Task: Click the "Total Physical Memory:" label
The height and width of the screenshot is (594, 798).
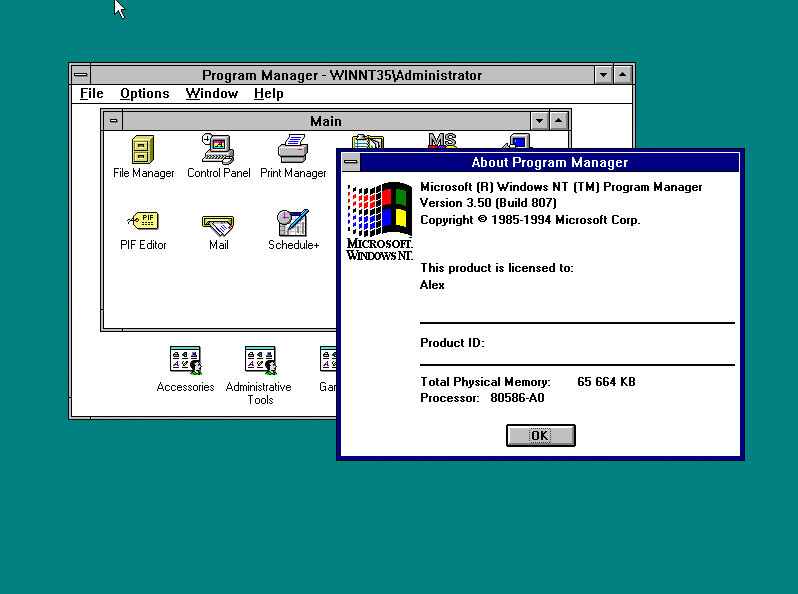Action: click(486, 382)
